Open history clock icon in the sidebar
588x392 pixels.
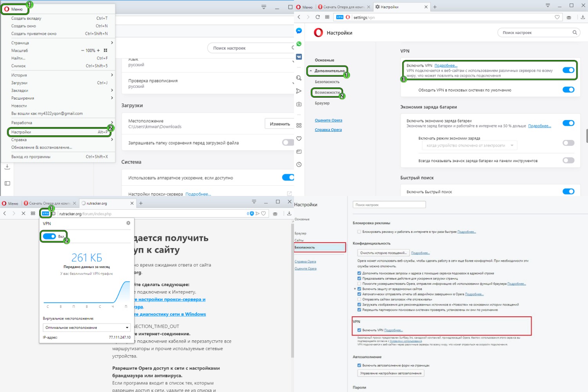click(299, 165)
